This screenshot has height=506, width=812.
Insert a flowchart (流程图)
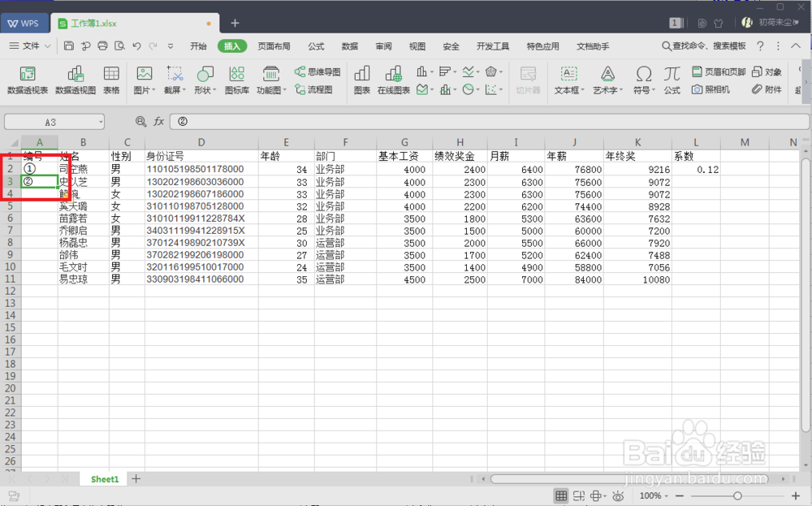pyautogui.click(x=315, y=89)
